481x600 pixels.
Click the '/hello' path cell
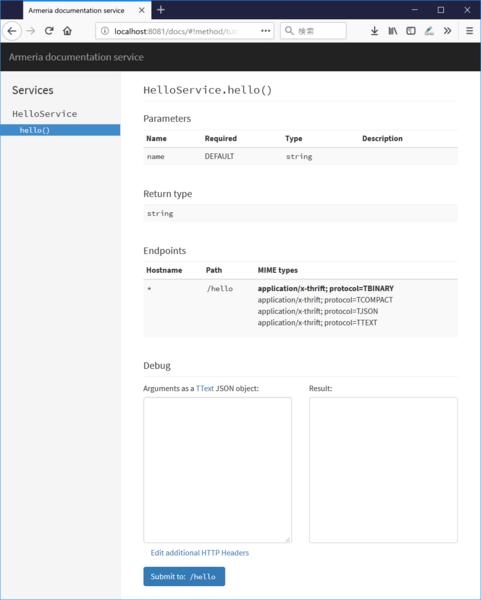220,289
